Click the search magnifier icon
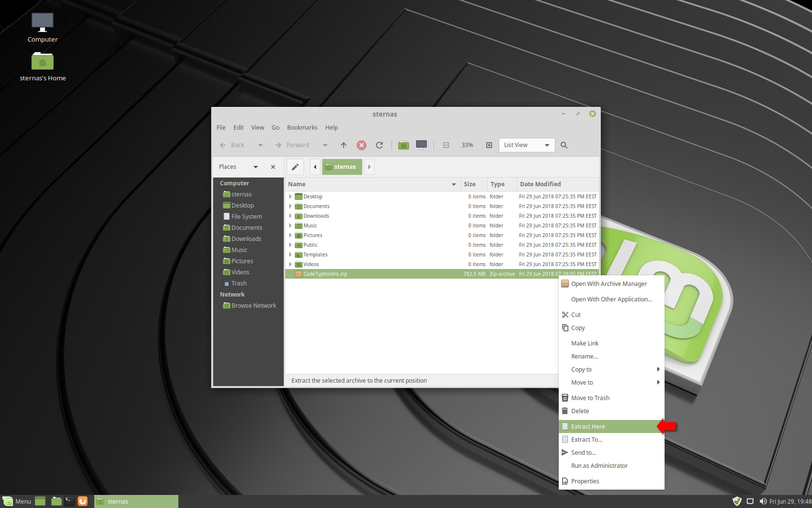 564,145
